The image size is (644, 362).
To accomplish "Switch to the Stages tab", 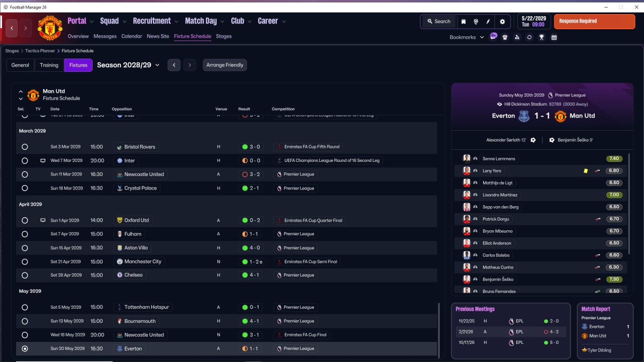I will (x=224, y=36).
